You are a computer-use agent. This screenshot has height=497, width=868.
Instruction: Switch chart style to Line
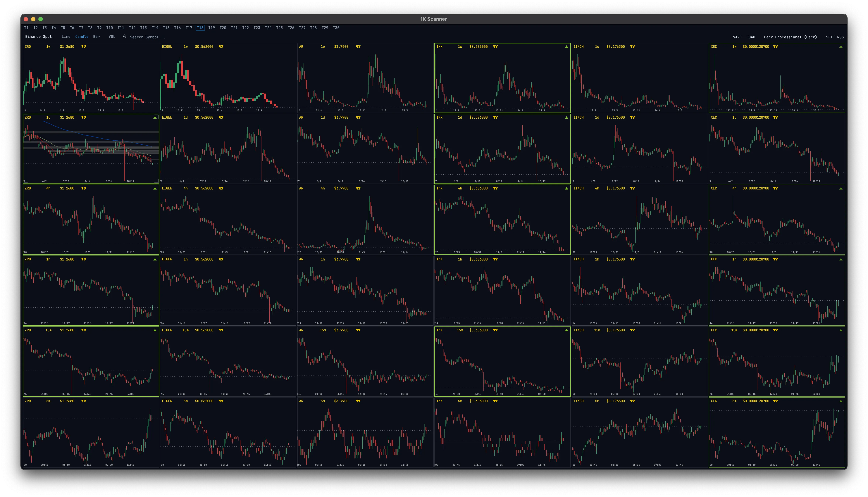(x=66, y=37)
